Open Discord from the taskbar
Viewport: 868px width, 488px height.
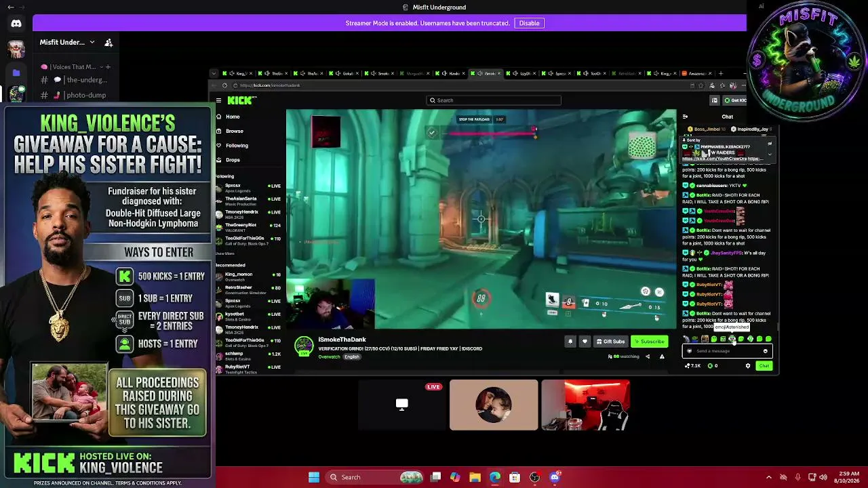coord(555,477)
